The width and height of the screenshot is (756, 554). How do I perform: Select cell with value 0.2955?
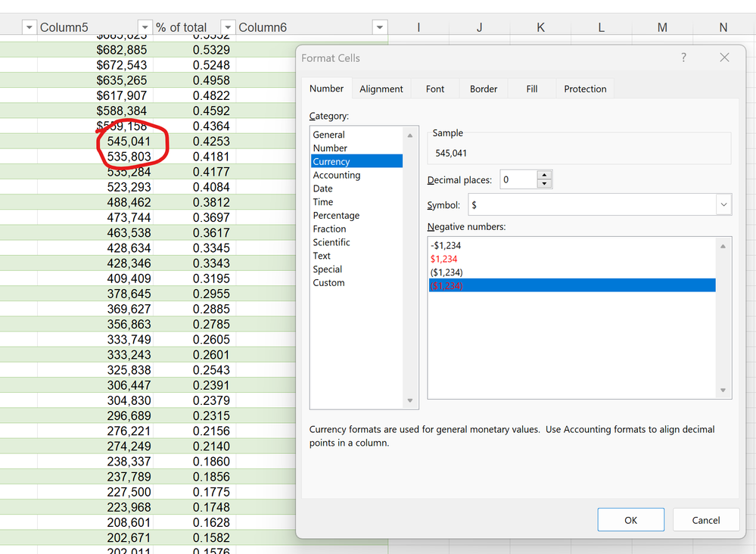pyautogui.click(x=194, y=294)
